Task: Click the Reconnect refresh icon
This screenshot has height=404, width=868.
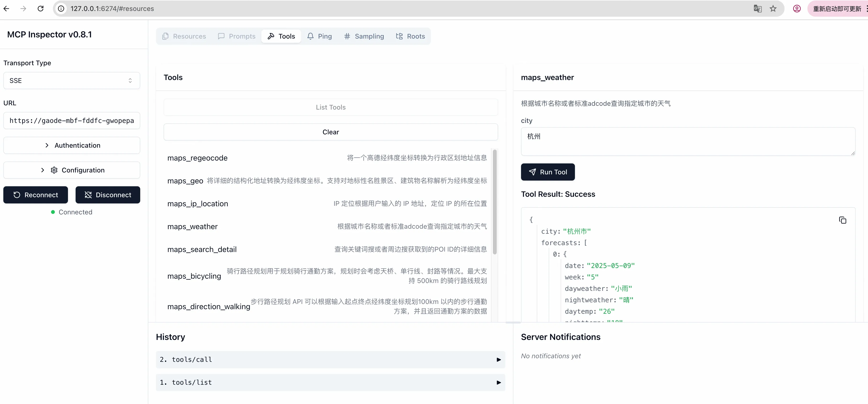Action: click(16, 195)
